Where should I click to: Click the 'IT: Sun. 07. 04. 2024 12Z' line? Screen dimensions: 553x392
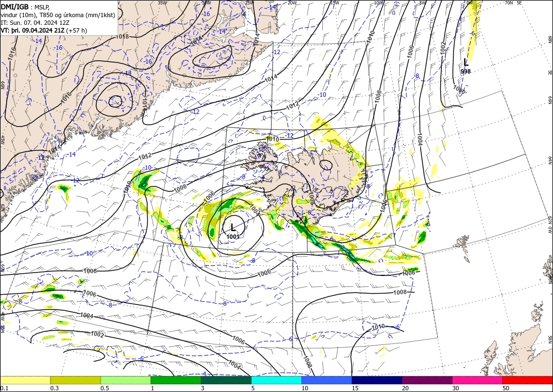[x=35, y=23]
